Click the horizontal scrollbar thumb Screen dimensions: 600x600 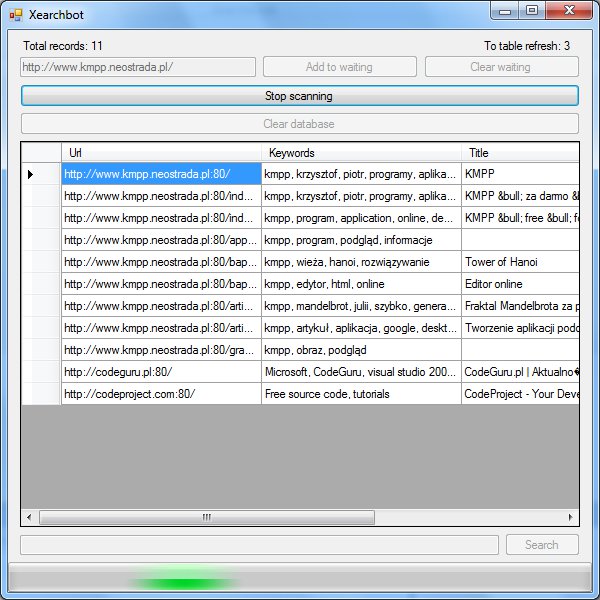point(207,518)
